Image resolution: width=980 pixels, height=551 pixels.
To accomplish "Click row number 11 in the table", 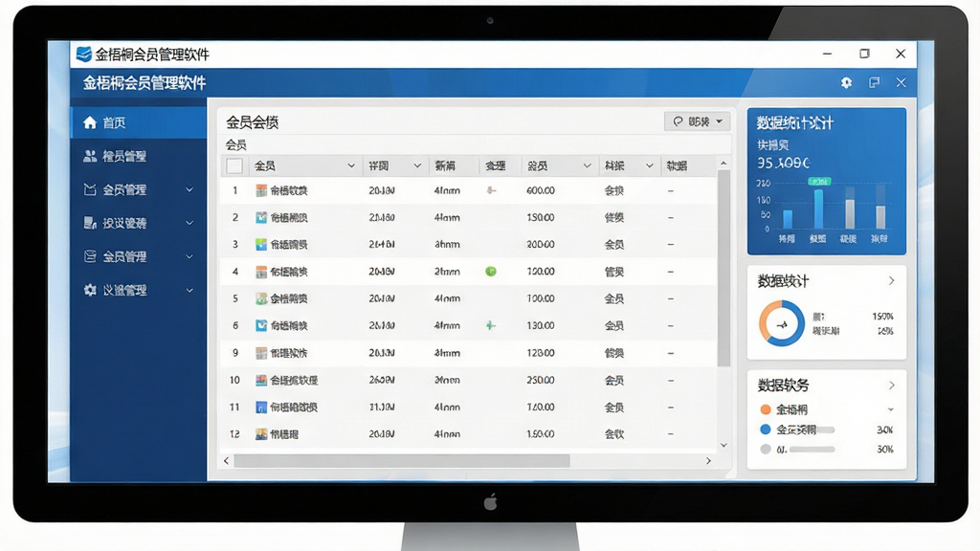I will (x=234, y=408).
